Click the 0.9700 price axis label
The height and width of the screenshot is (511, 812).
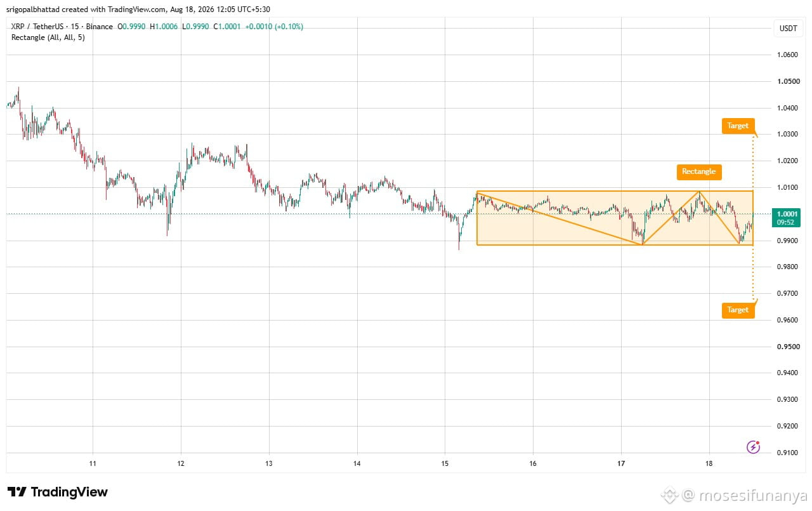click(787, 294)
